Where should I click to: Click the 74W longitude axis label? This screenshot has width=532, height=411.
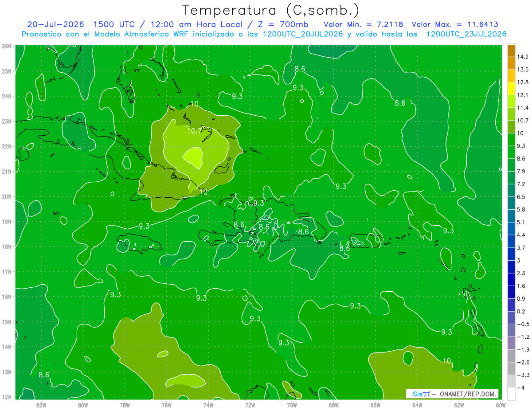click(x=208, y=405)
